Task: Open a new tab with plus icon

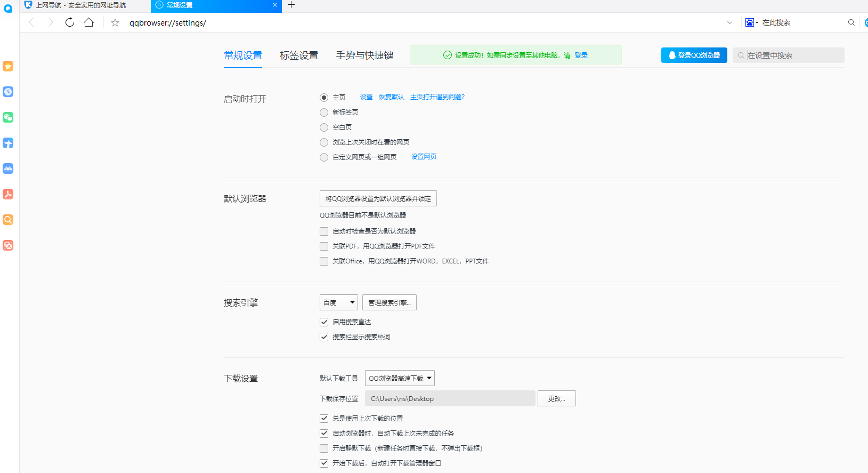Action: (x=291, y=5)
